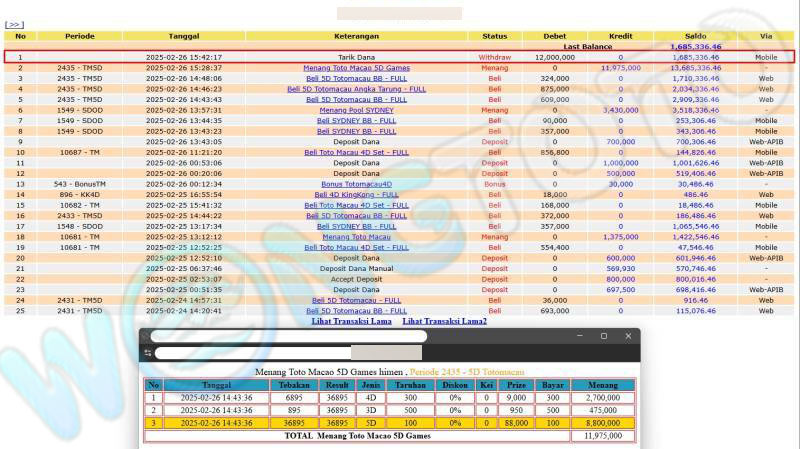
Task: Click the Debet column header
Action: pos(555,36)
